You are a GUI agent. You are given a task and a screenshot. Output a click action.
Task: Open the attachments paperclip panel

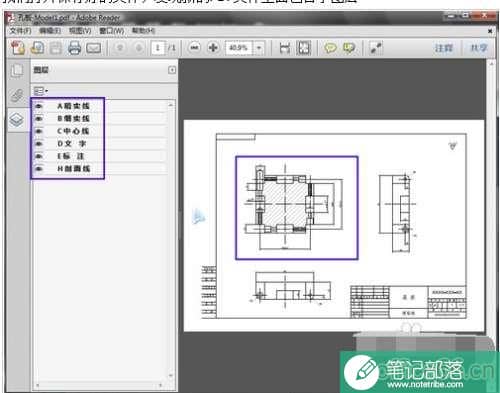(17, 96)
